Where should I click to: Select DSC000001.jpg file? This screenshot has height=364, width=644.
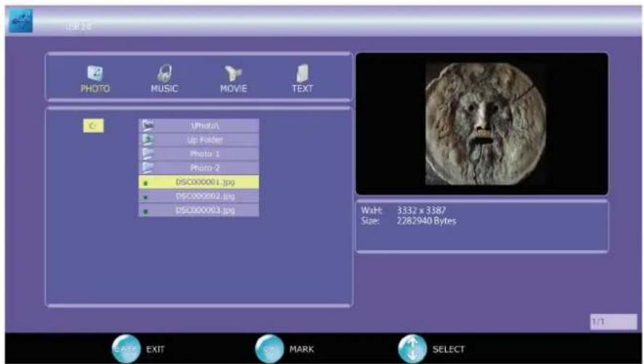[199, 182]
